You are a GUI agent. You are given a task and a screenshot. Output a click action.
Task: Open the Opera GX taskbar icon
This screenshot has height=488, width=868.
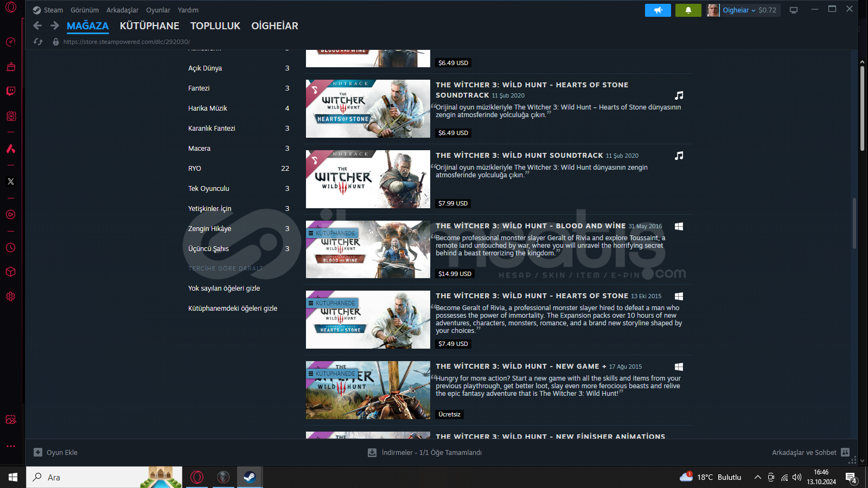pyautogui.click(x=197, y=477)
